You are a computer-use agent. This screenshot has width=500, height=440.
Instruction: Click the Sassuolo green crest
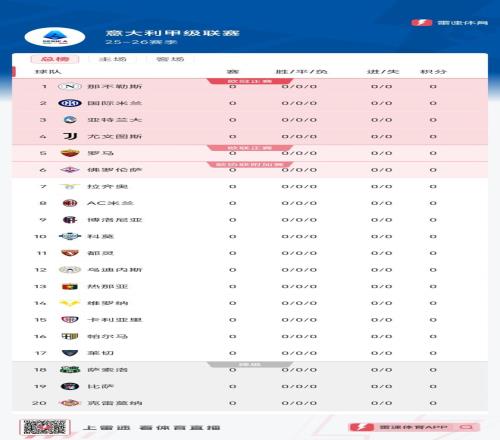point(70,370)
